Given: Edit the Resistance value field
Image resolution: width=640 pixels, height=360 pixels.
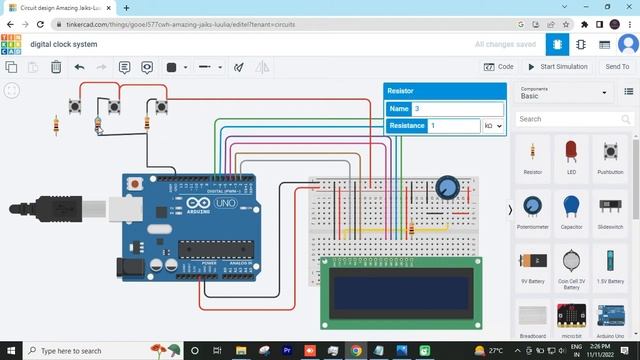Looking at the screenshot, I should 453,126.
